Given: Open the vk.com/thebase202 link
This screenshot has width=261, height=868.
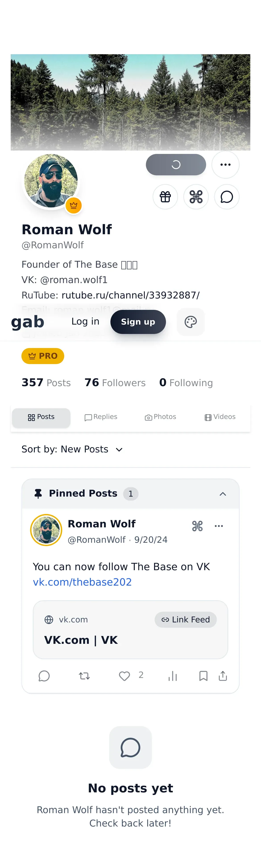Looking at the screenshot, I should 82,582.
